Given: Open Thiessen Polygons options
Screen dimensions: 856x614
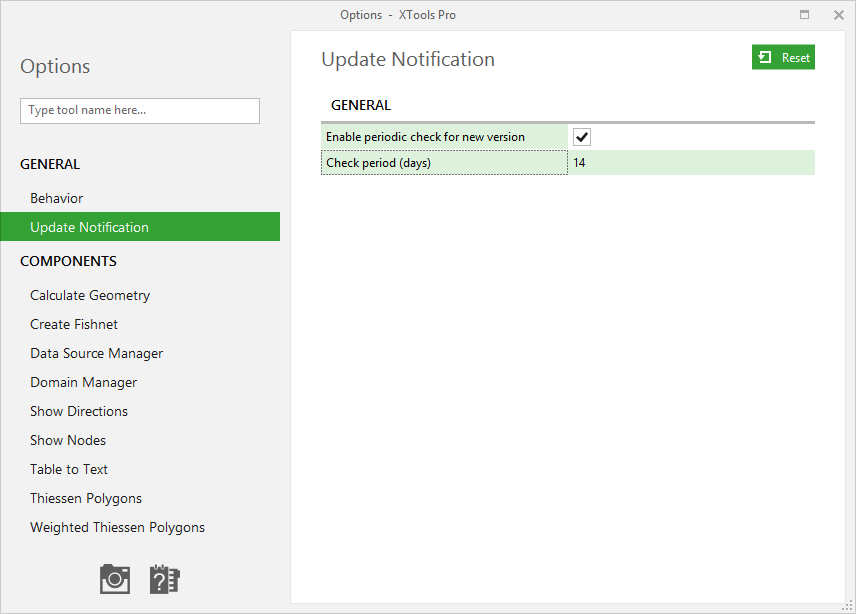Looking at the screenshot, I should coord(86,498).
